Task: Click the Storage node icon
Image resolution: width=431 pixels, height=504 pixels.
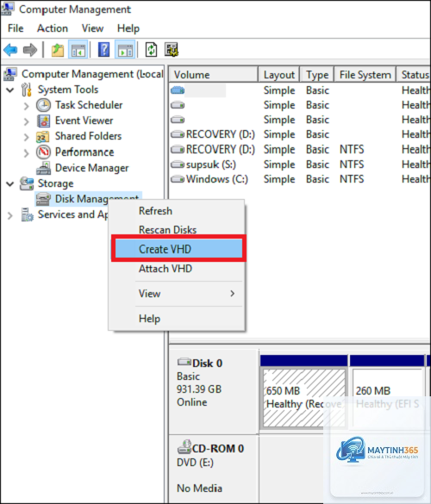Action: tap(27, 184)
